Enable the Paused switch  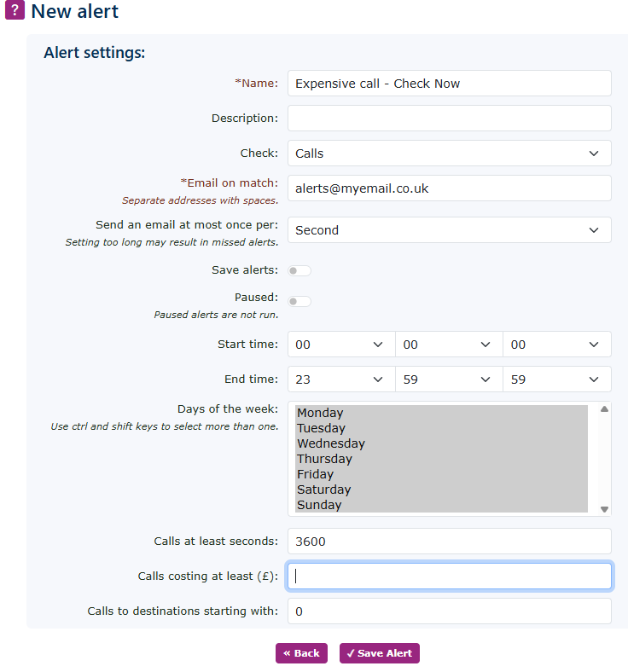tap(299, 301)
